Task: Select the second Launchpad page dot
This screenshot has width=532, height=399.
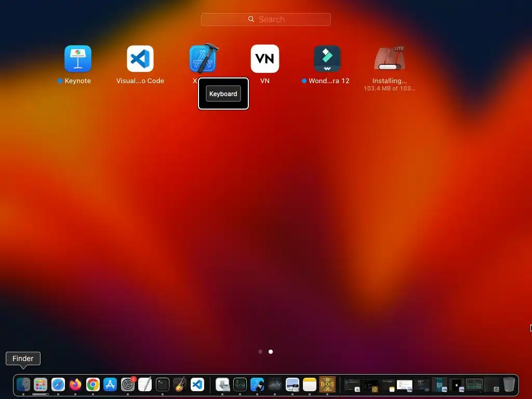Action: pos(271,352)
